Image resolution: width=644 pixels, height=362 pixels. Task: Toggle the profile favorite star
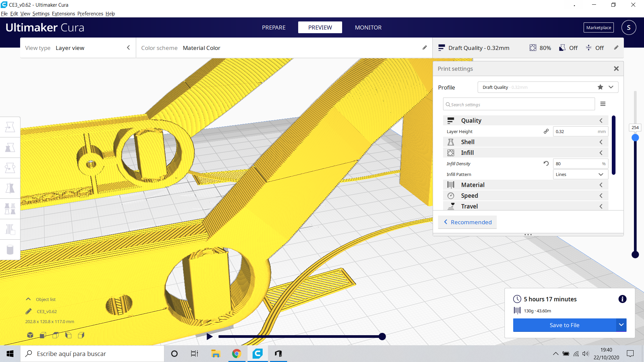pos(600,87)
